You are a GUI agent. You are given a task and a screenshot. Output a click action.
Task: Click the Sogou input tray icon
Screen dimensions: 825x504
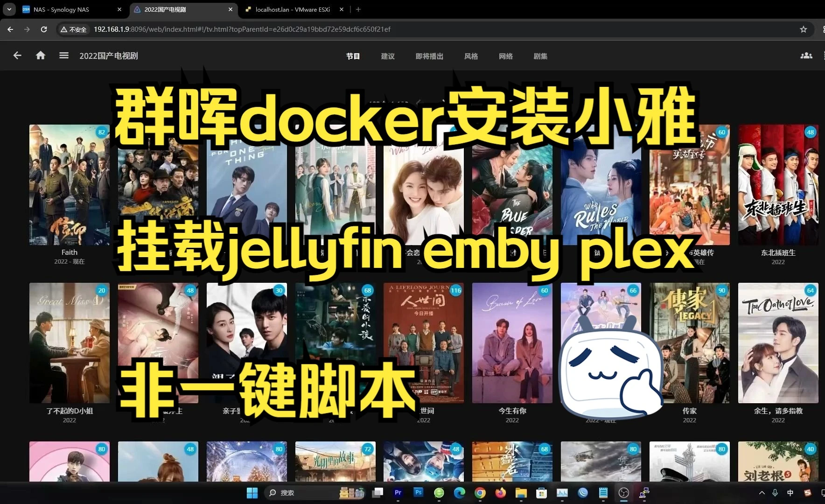point(808,493)
